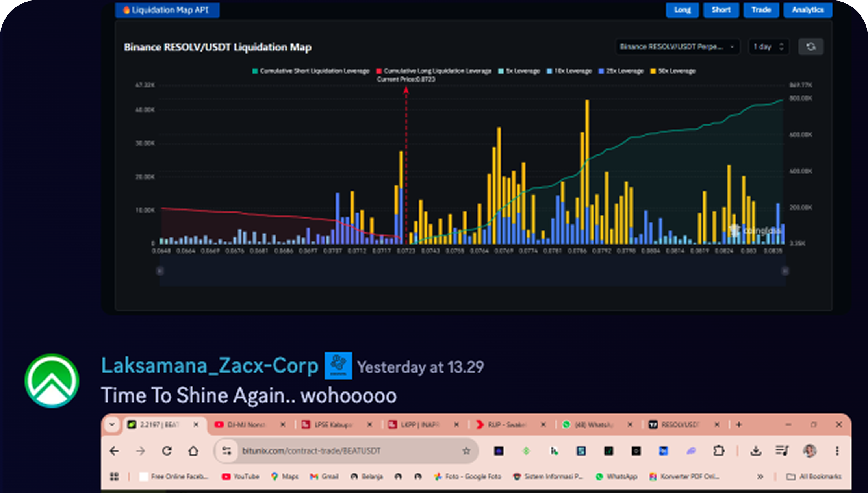Expand the three-dot Chrome menu

(x=837, y=450)
